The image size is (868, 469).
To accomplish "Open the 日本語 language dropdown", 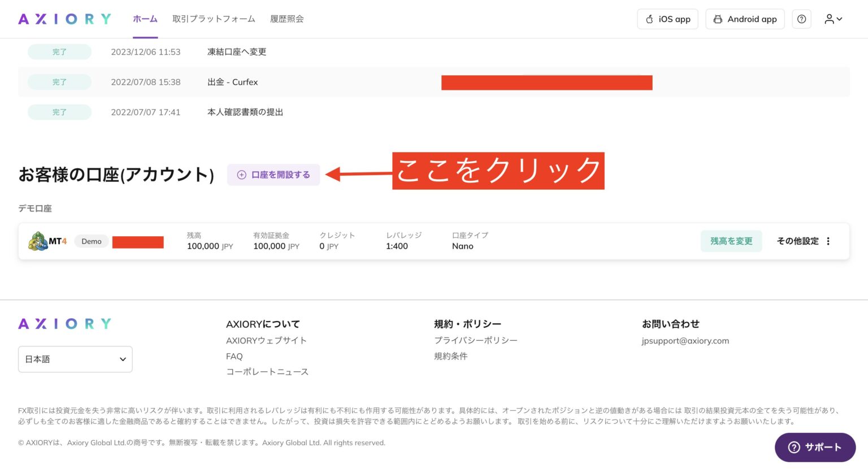I will tap(75, 359).
